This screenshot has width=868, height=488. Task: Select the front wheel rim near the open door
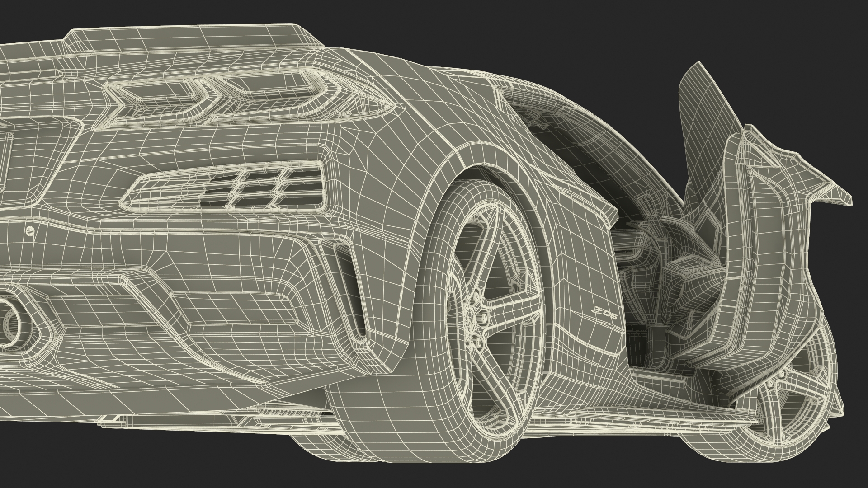[783, 388]
